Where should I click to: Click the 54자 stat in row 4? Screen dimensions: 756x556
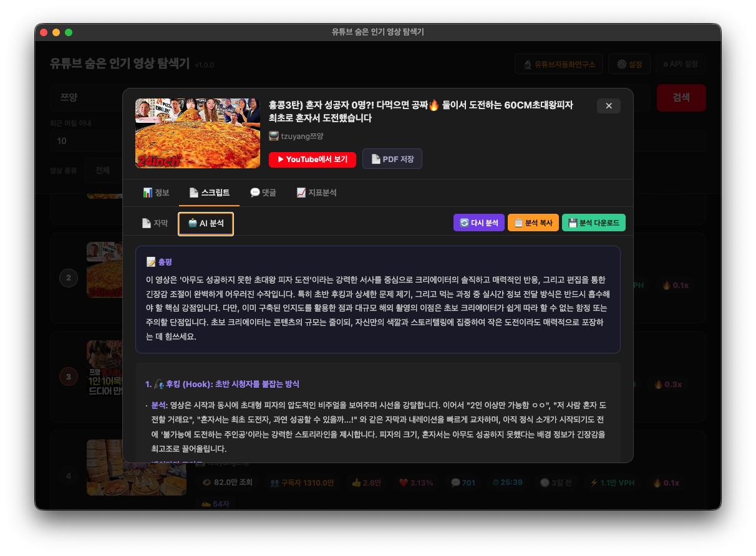coord(215,503)
